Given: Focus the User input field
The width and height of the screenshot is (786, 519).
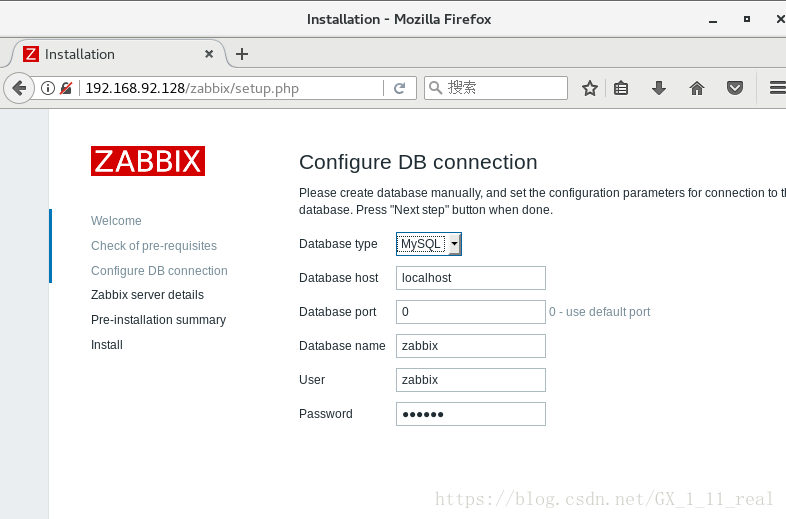Looking at the screenshot, I should [x=471, y=380].
